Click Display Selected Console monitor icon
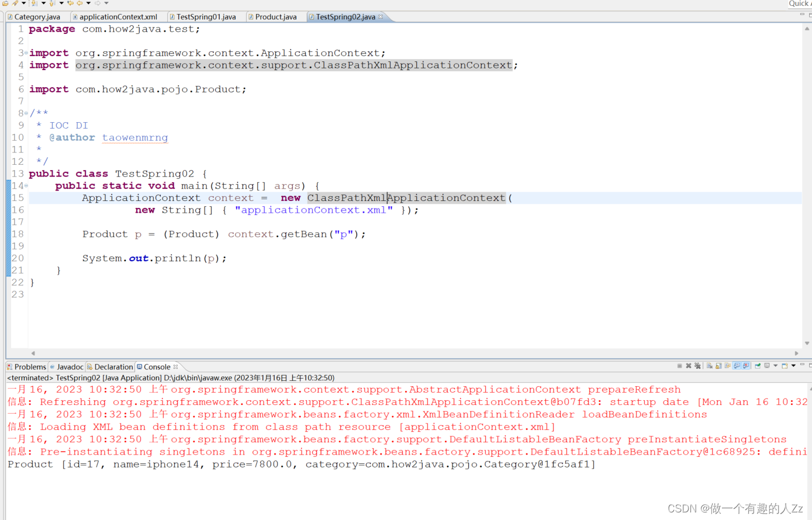812x520 pixels. pos(767,366)
